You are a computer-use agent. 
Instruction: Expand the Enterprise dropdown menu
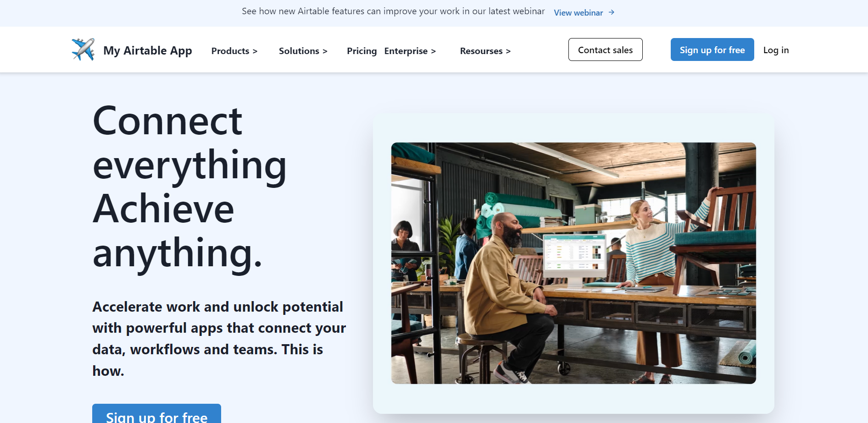coord(410,51)
